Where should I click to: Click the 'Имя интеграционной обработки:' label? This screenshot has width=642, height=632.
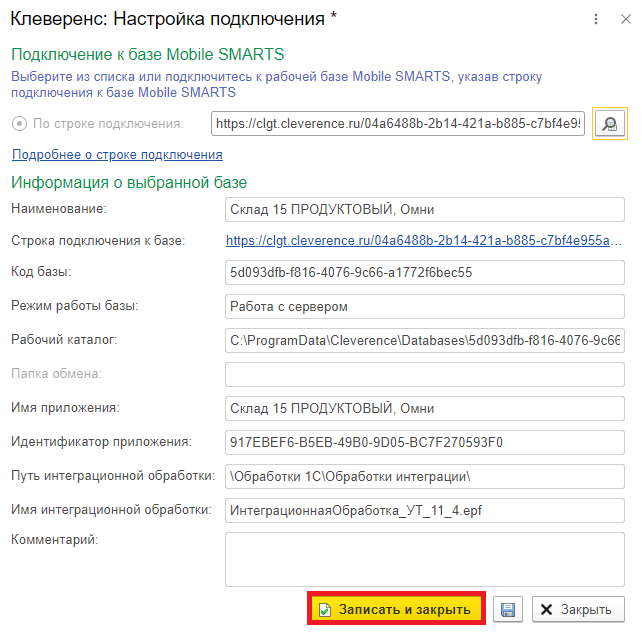(111, 510)
